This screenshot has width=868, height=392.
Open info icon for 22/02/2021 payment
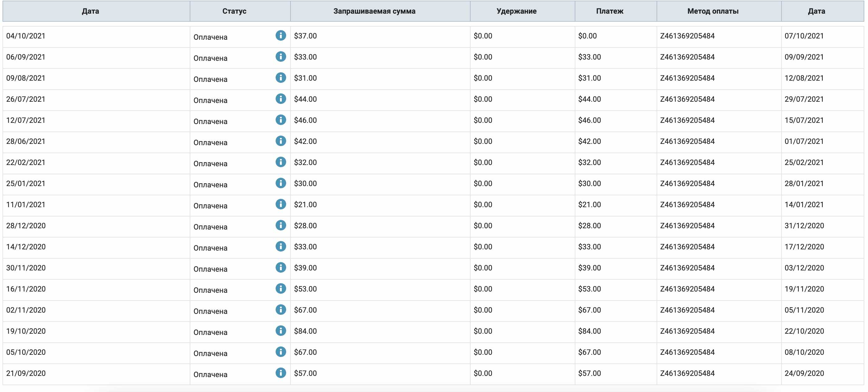[x=281, y=162]
